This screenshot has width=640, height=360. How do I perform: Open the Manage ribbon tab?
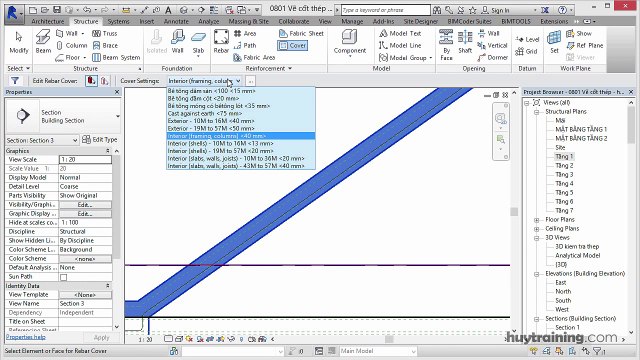point(352,21)
